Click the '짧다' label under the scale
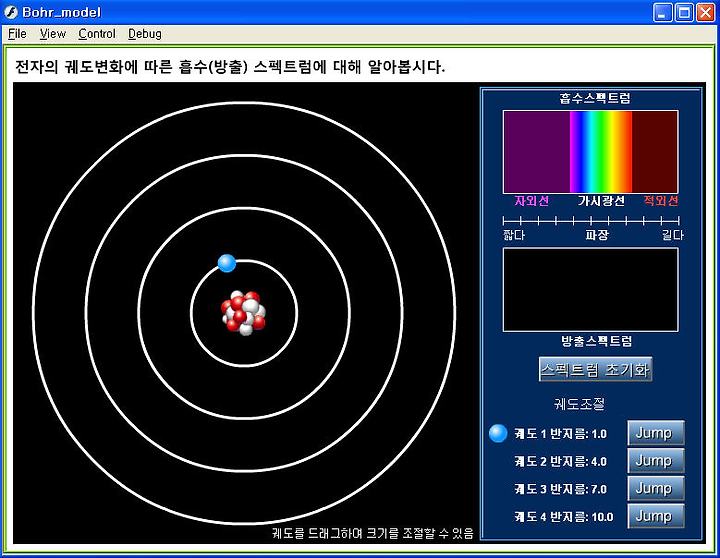Image resolution: width=720 pixels, height=558 pixels. pyautogui.click(x=514, y=235)
